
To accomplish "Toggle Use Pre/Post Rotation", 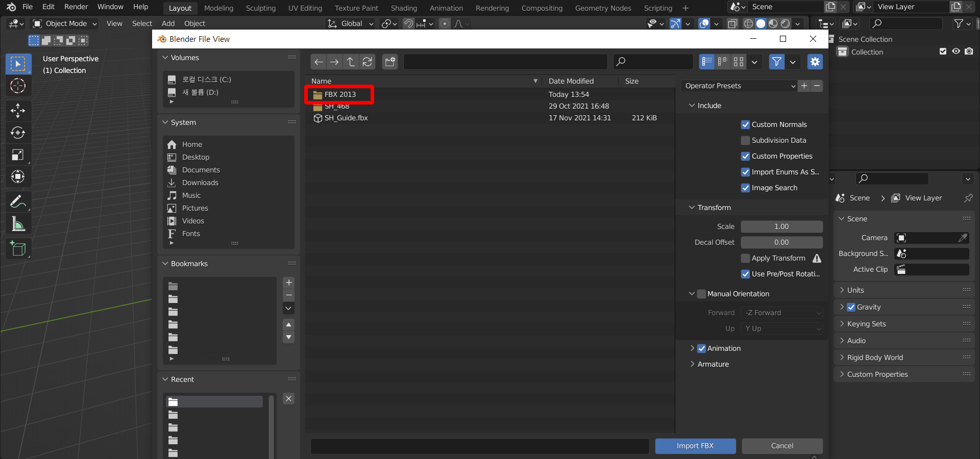I will (x=745, y=274).
